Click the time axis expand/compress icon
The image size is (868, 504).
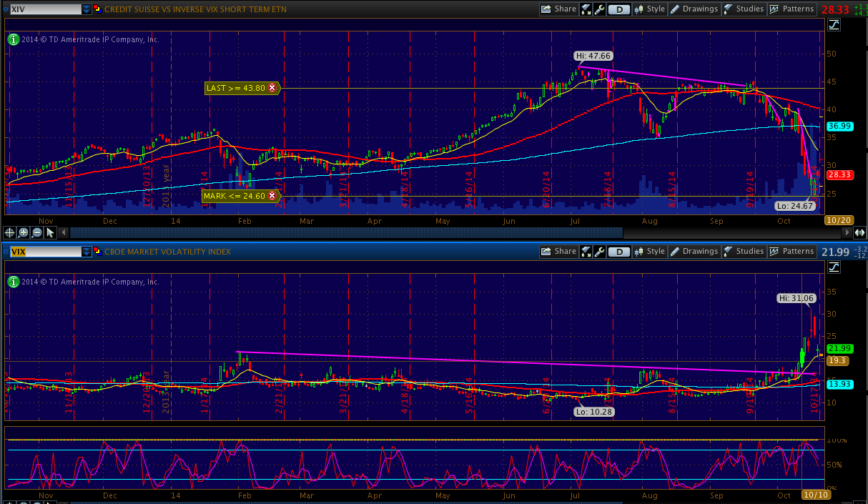tap(859, 232)
